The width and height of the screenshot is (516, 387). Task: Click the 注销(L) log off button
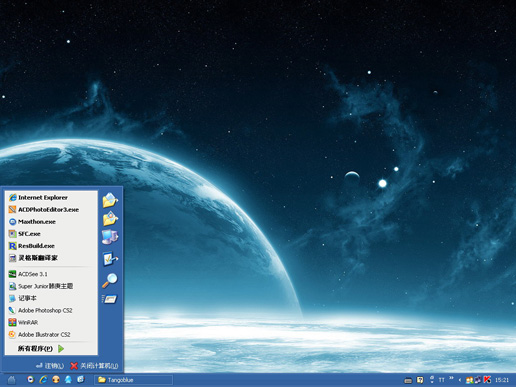pyautogui.click(x=50, y=366)
